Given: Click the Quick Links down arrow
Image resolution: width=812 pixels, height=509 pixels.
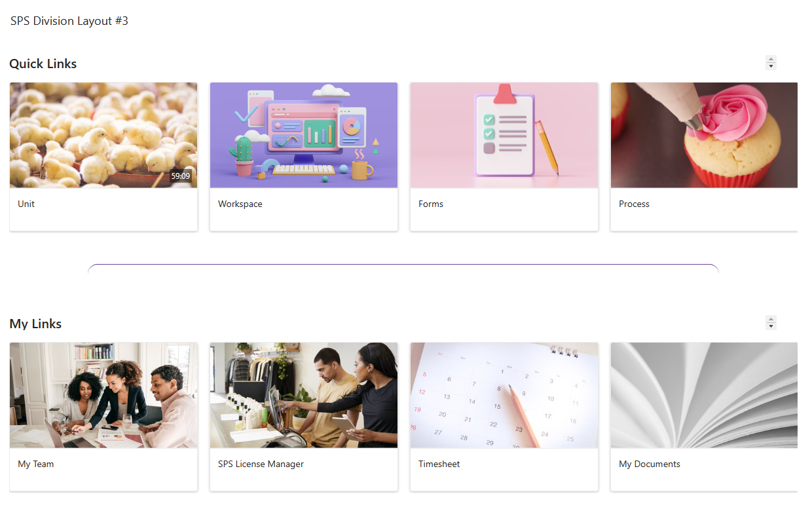Looking at the screenshot, I should [771, 66].
